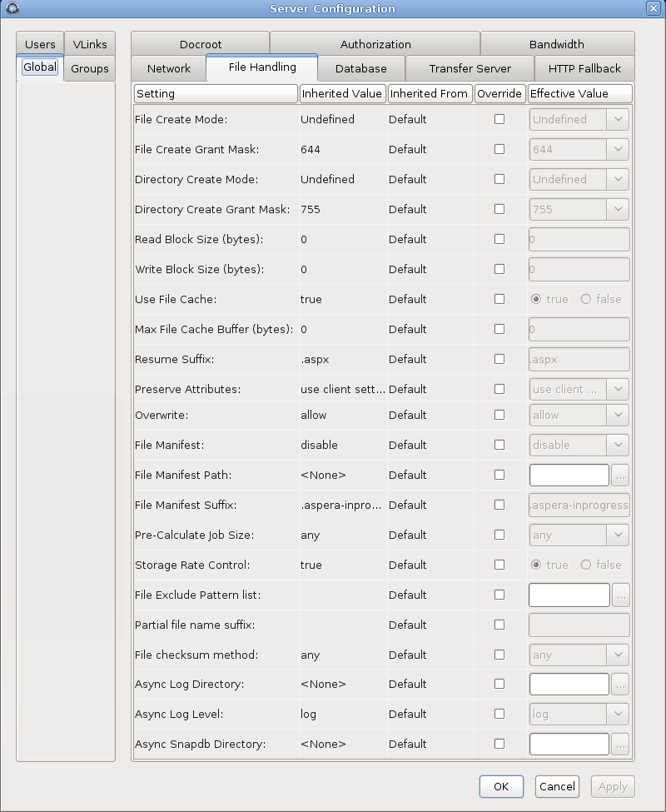Open the Transfer Server tab
This screenshot has width=666, height=812.
coord(470,68)
